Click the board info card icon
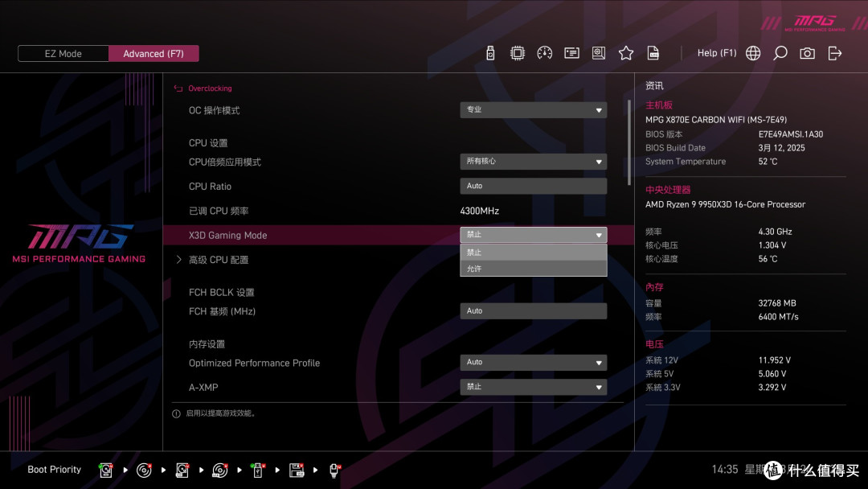 click(x=571, y=53)
